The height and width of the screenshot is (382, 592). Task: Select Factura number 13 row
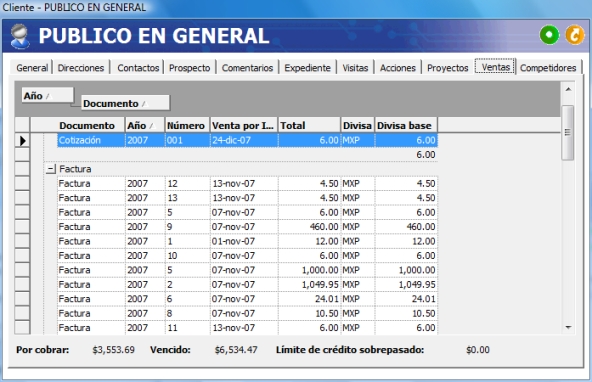coord(247,198)
